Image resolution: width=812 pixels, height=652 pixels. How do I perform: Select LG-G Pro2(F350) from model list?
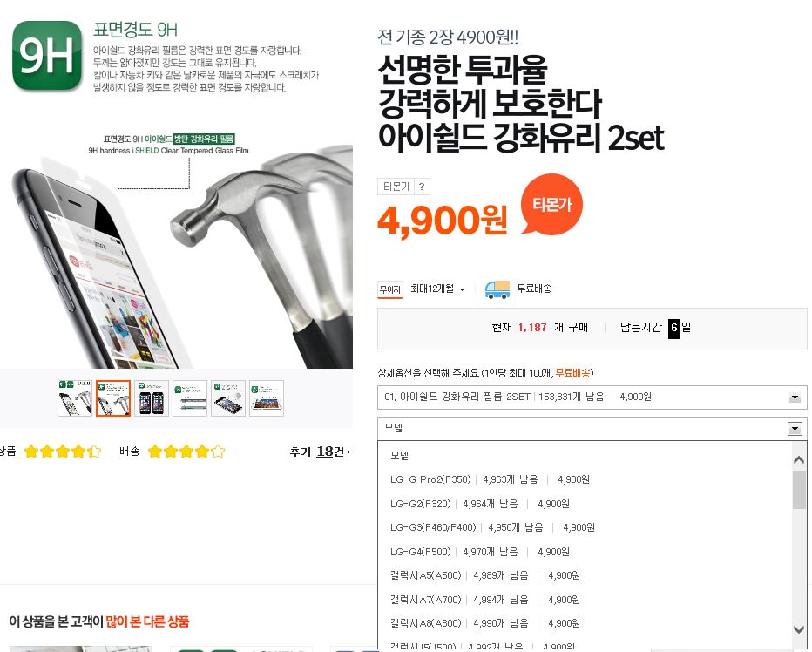[490, 479]
